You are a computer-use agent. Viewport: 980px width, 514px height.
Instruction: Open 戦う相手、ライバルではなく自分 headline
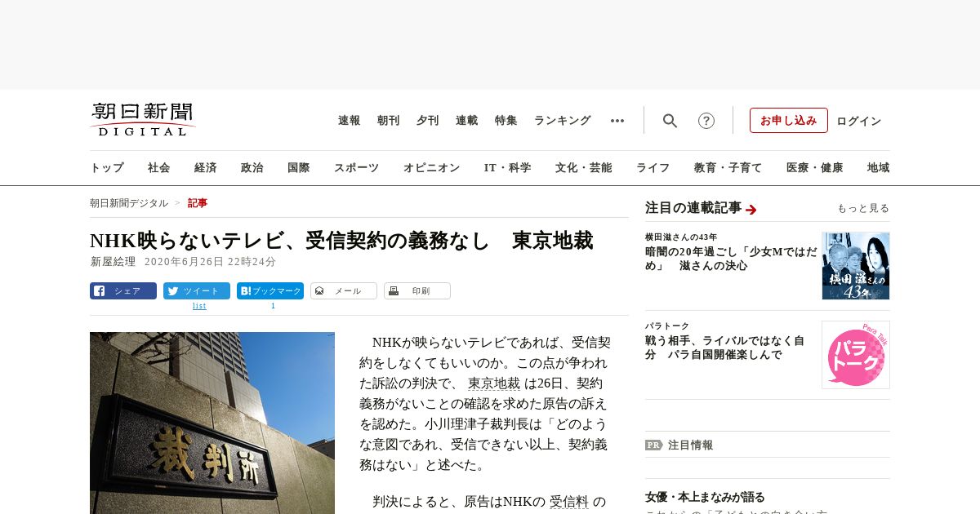725,348
